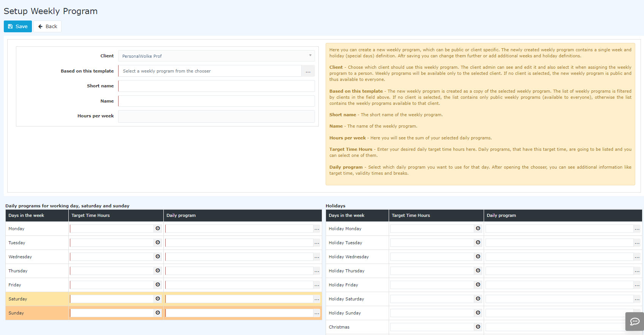Focus the Short name field
Image resolution: width=644 pixels, height=335 pixels.
(217, 86)
